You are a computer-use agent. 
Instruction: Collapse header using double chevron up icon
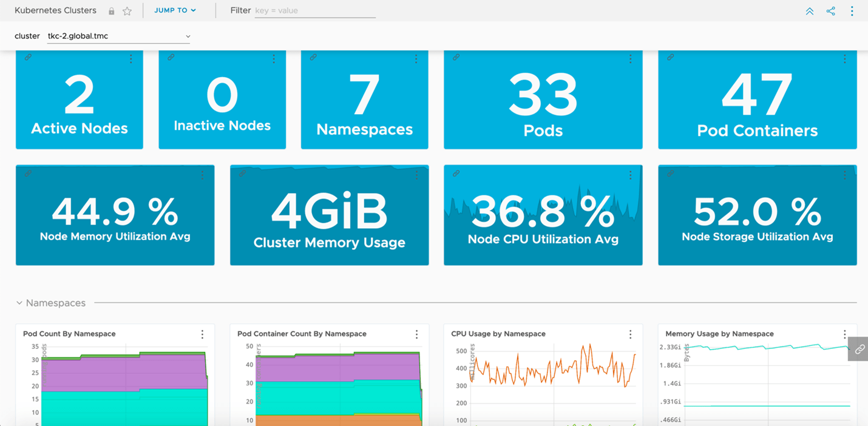tap(810, 11)
